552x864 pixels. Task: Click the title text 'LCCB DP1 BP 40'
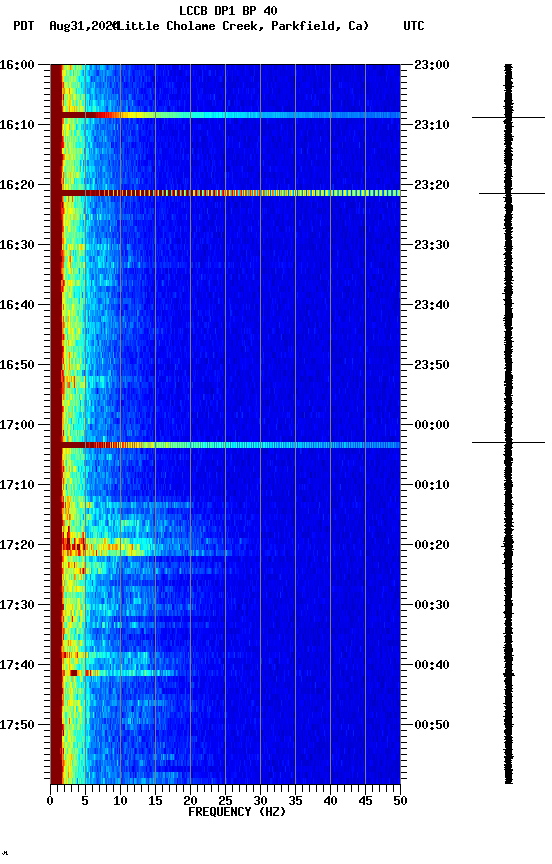(x=228, y=10)
